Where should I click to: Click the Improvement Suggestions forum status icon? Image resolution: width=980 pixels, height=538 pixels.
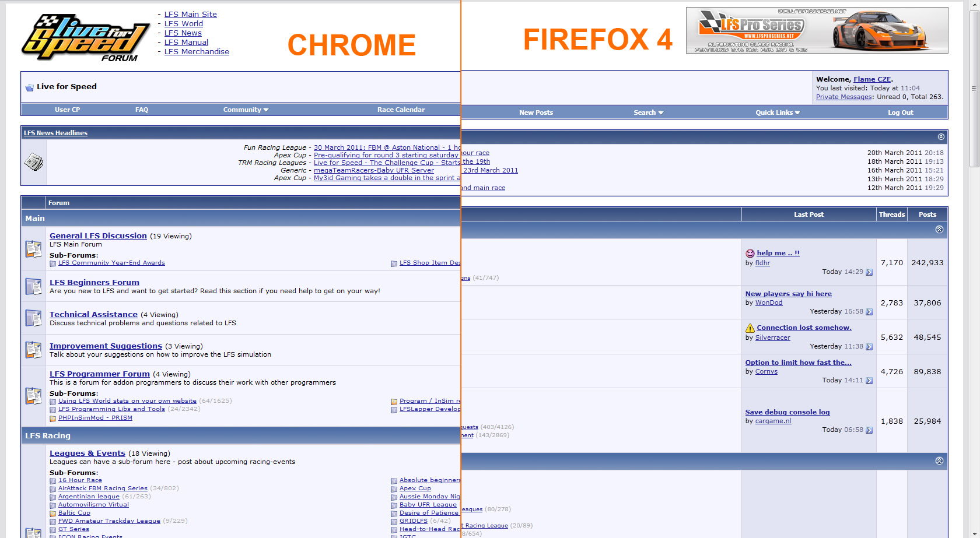click(33, 350)
